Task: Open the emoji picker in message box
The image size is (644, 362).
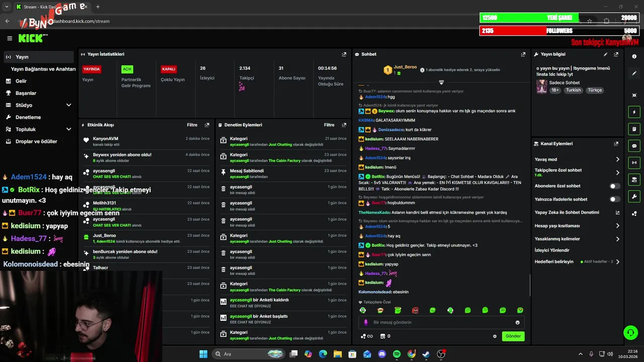Action: click(517, 322)
